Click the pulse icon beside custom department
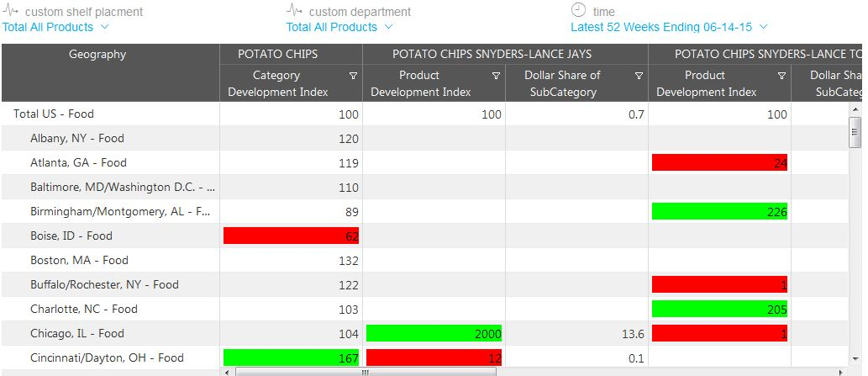 [x=294, y=11]
